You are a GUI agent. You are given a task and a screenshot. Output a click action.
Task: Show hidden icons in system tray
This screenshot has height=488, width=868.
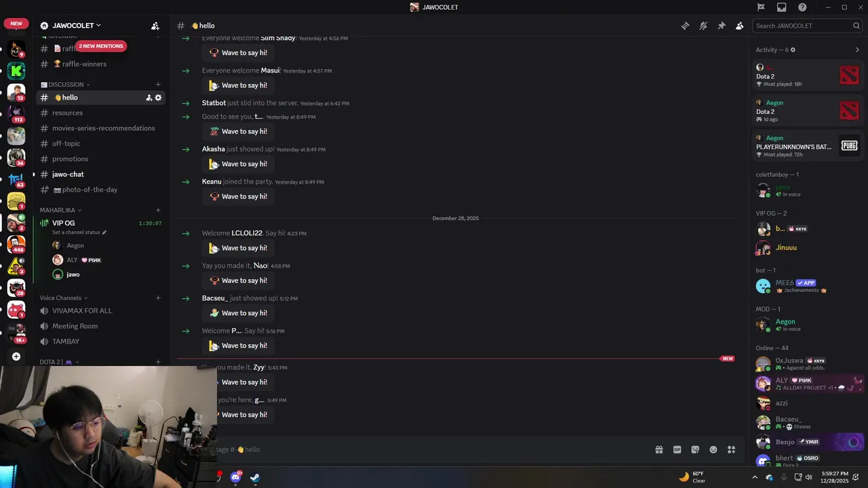755,477
